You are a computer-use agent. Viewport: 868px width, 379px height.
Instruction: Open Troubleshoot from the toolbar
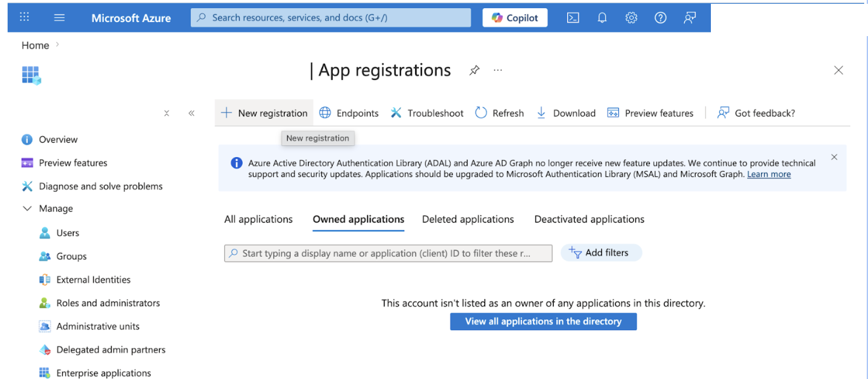coord(427,113)
